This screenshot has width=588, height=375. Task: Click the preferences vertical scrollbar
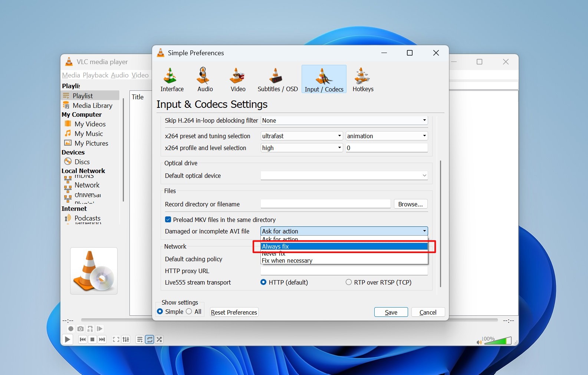coord(440,223)
